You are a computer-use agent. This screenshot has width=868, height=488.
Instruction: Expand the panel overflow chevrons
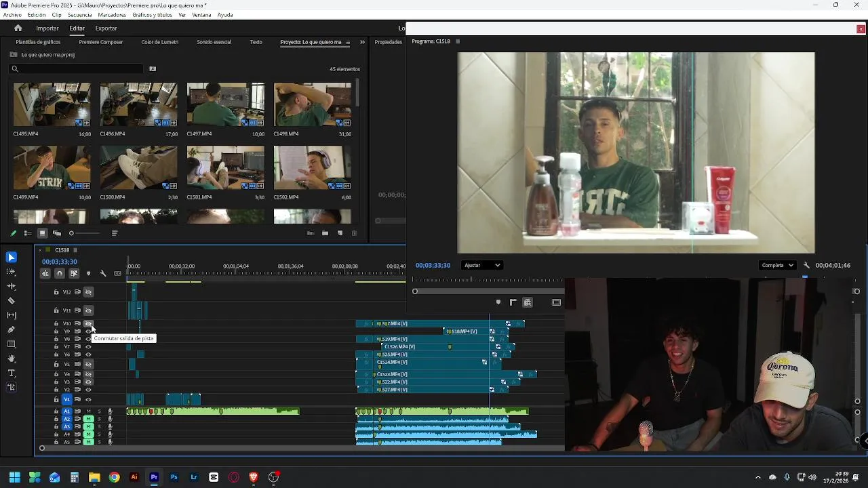pyautogui.click(x=362, y=42)
